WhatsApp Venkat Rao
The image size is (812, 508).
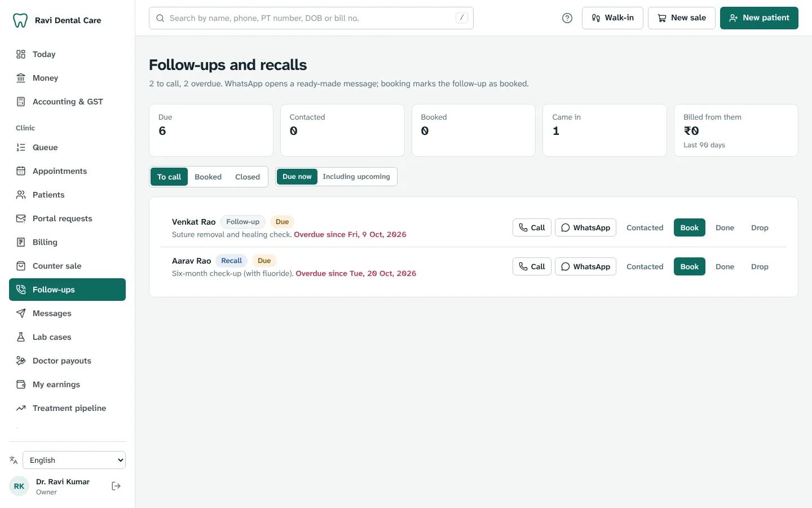tap(585, 227)
